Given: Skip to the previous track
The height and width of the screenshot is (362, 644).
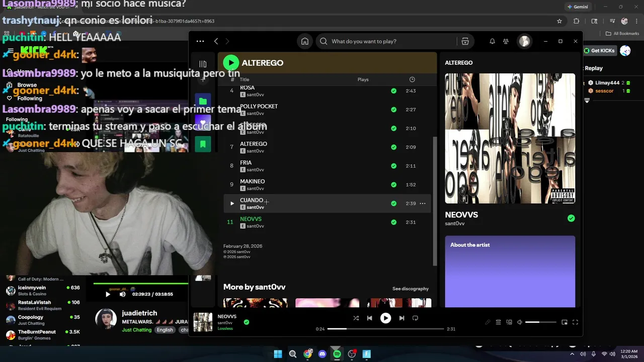Looking at the screenshot, I should [369, 318].
